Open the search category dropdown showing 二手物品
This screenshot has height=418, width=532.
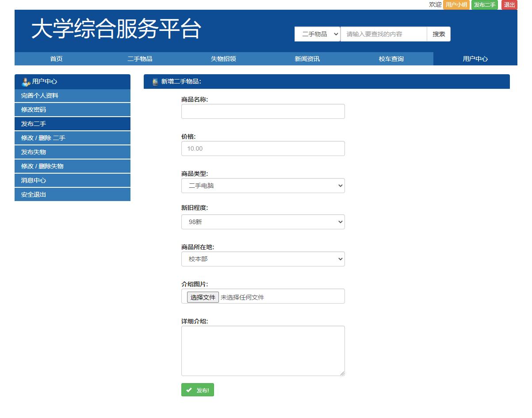pyautogui.click(x=317, y=34)
